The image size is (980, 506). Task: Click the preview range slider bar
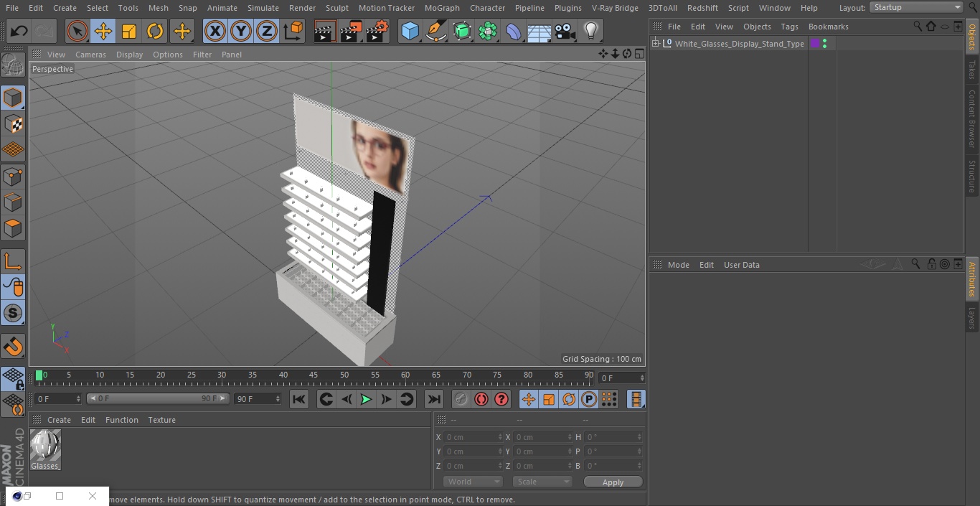click(x=157, y=398)
